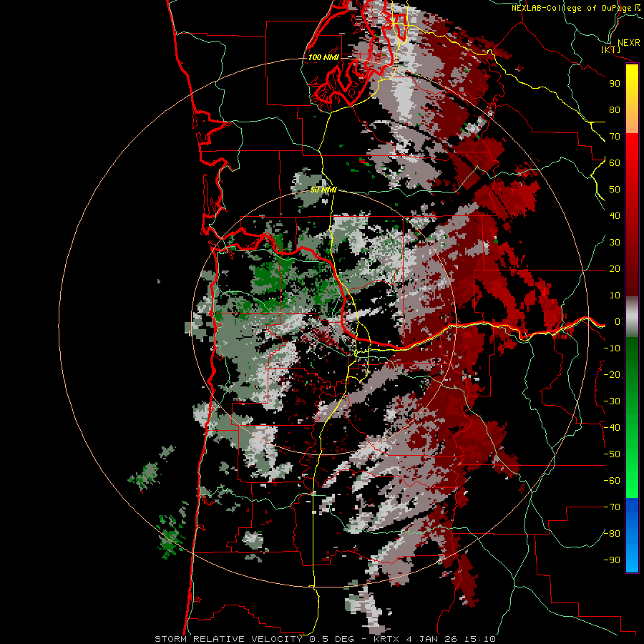Click the gray zero-velocity band of the color bar
The width and height of the screenshot is (644, 644).
(x=632, y=317)
